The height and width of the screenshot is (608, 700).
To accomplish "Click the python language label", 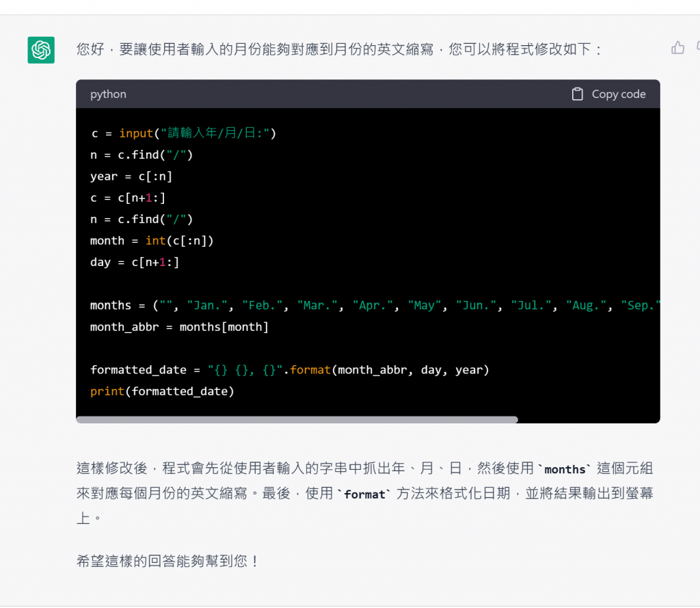I will [108, 94].
